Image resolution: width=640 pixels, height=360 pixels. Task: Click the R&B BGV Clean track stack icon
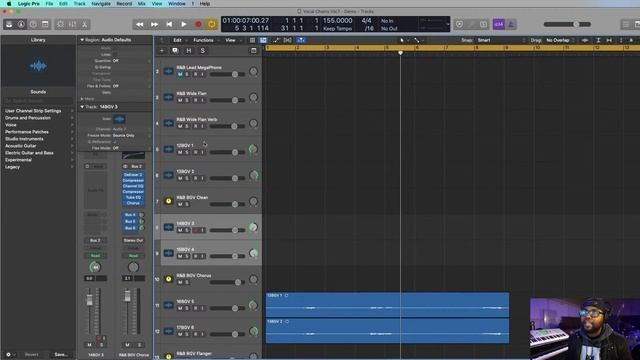pyautogui.click(x=168, y=201)
